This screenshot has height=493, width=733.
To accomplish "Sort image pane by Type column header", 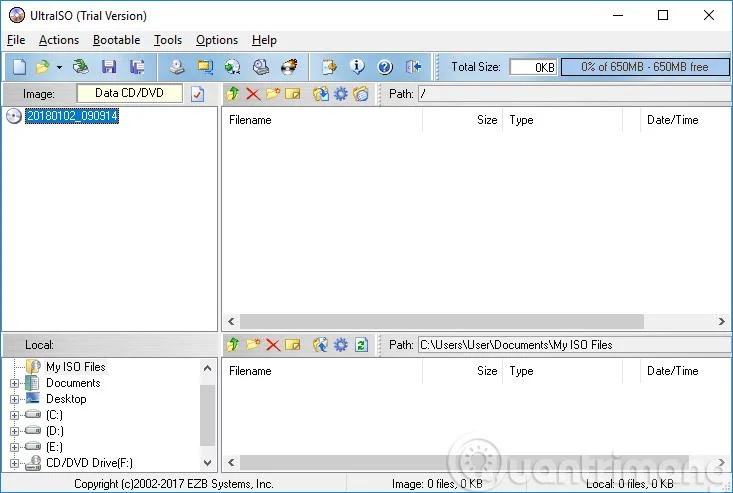I will tap(562, 120).
